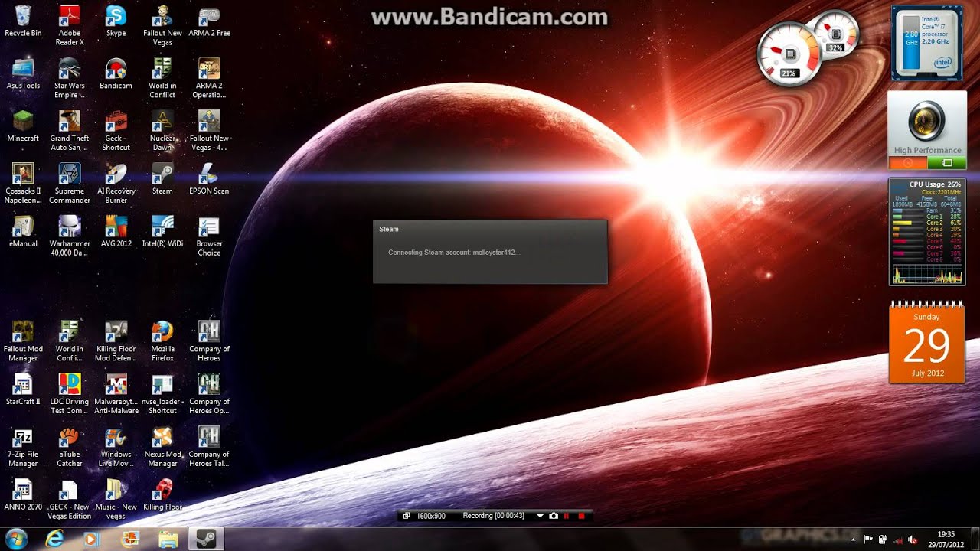
Task: Stop the Bandicam recording
Action: pos(581,516)
